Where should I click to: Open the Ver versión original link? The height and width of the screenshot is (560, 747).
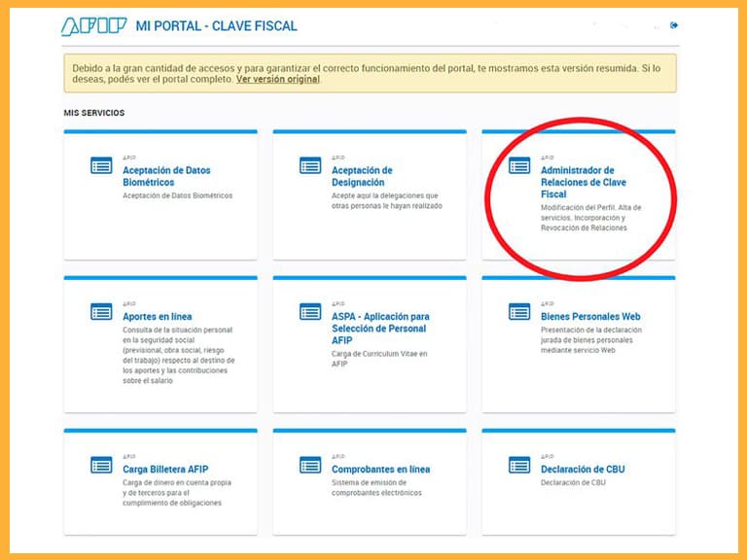(x=278, y=79)
